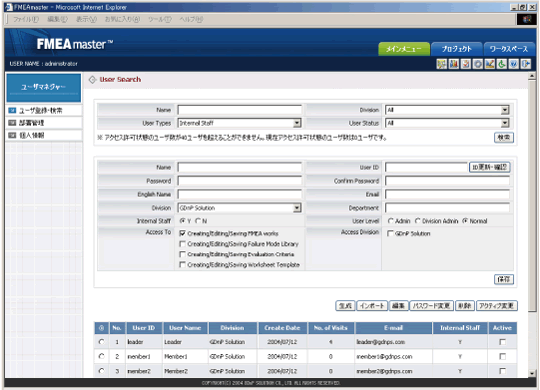The height and width of the screenshot is (390, 540).
Task: Click the blue round W toolbar icon
Action: [x=513, y=64]
